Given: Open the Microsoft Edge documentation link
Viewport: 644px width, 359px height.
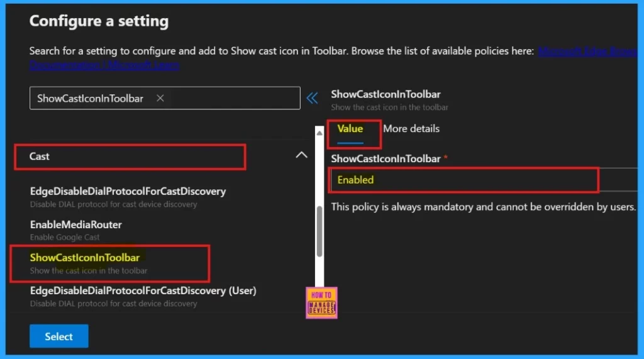Looking at the screenshot, I should point(588,52).
